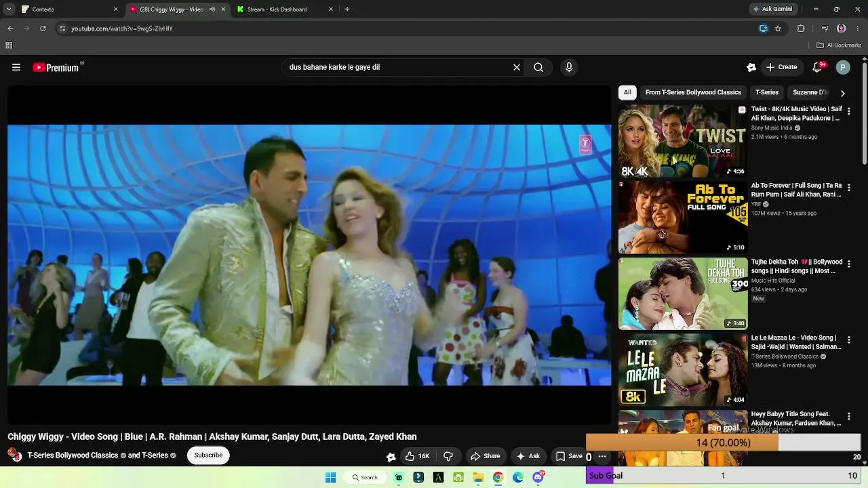868x488 pixels.
Task: Open more actions for the video
Action: click(x=601, y=456)
